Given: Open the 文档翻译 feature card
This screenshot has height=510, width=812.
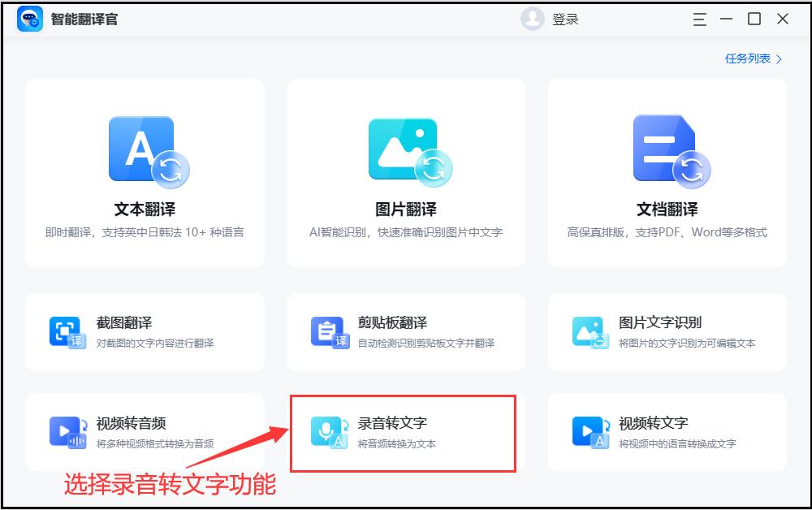Looking at the screenshot, I should (667, 172).
